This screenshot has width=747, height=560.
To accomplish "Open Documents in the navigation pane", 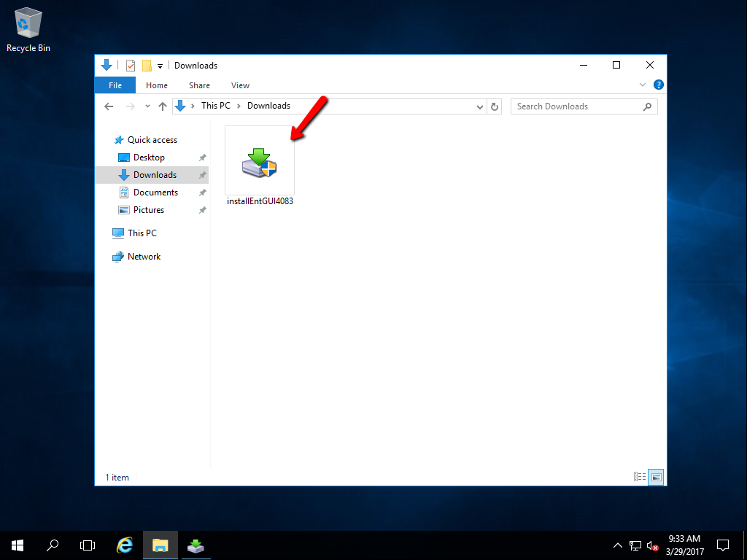I will tap(155, 192).
